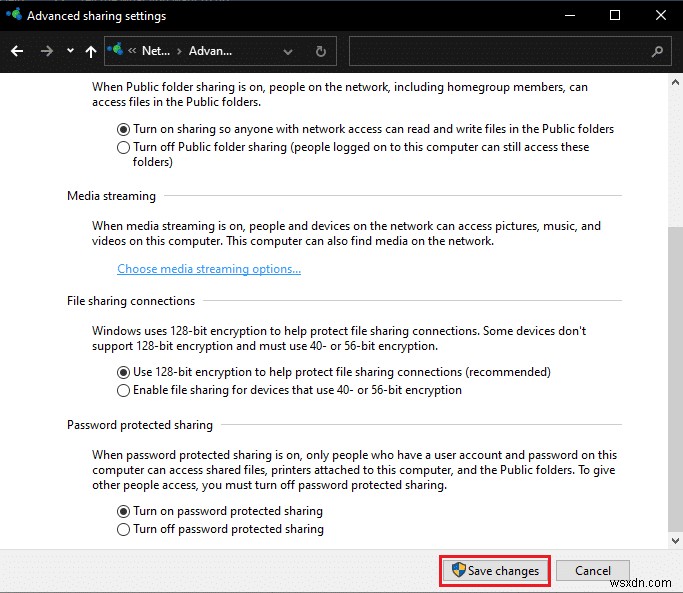The width and height of the screenshot is (683, 593).
Task: Click the 'File sharing connections' heading
Action: (131, 301)
